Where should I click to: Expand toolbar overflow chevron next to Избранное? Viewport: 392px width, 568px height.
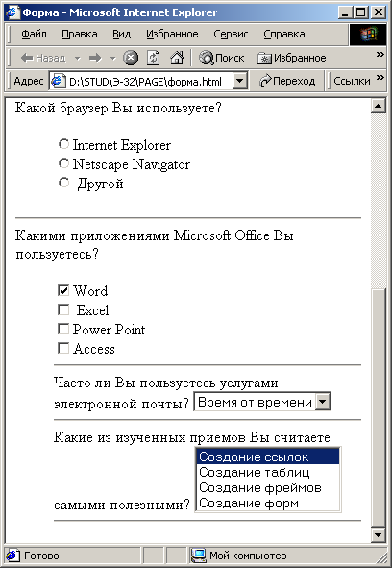tap(380, 55)
